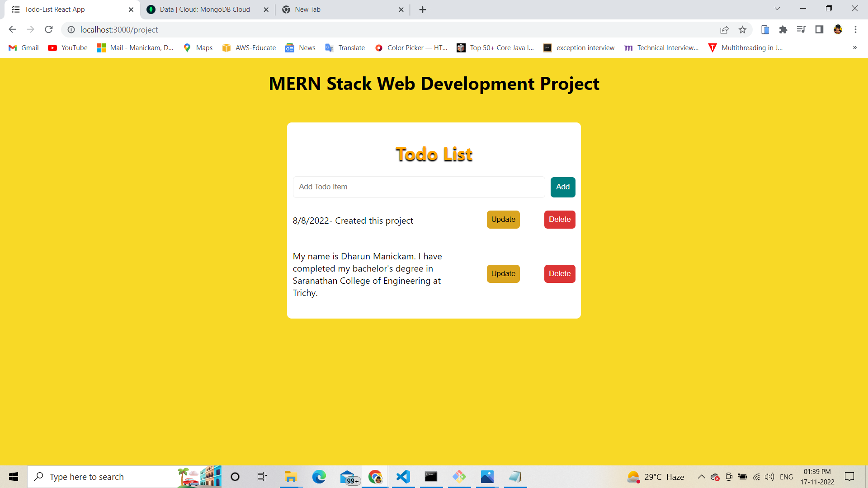Open the Gmail bookmark
This screenshot has width=868, height=488.
23,47
